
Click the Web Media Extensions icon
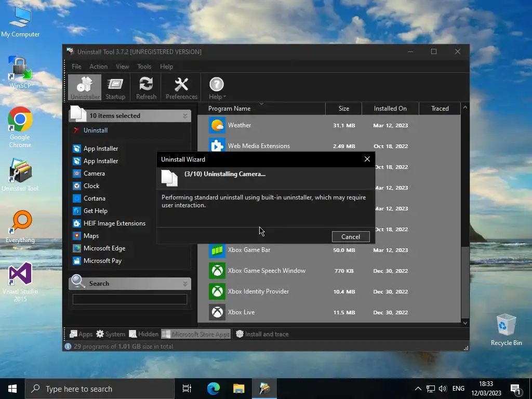click(217, 146)
